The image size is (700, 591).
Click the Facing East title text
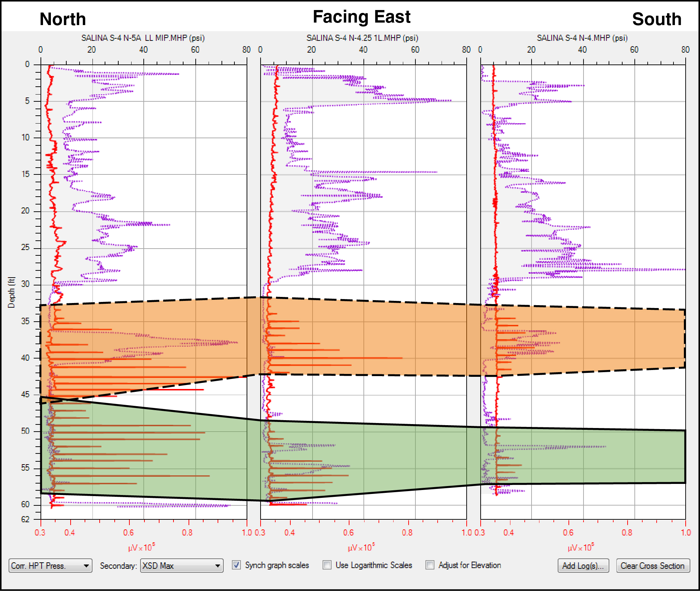pos(361,17)
